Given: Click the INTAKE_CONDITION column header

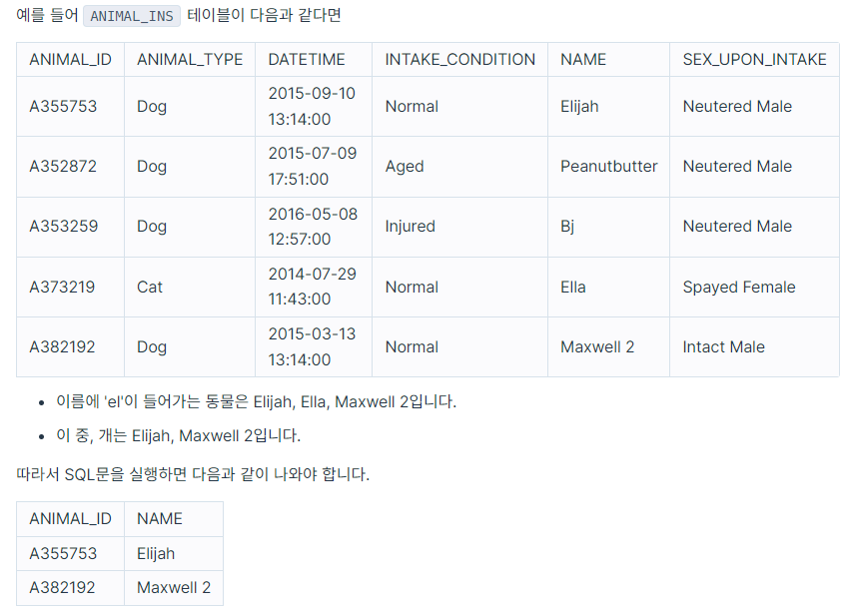Looking at the screenshot, I should click(x=459, y=60).
